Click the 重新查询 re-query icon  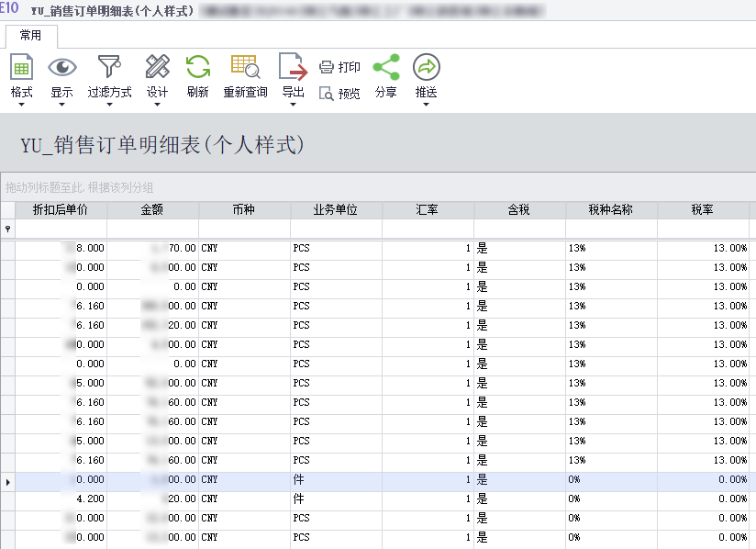(245, 67)
